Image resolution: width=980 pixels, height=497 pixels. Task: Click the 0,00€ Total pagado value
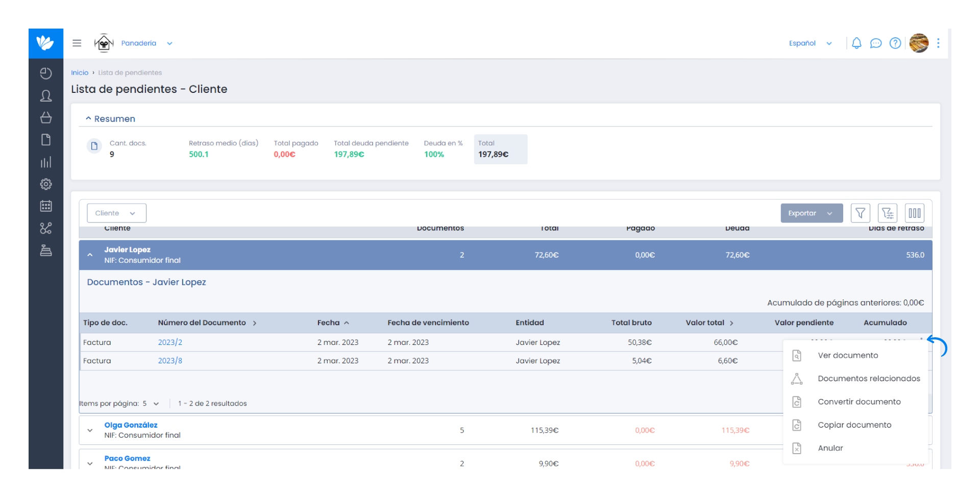pos(284,155)
